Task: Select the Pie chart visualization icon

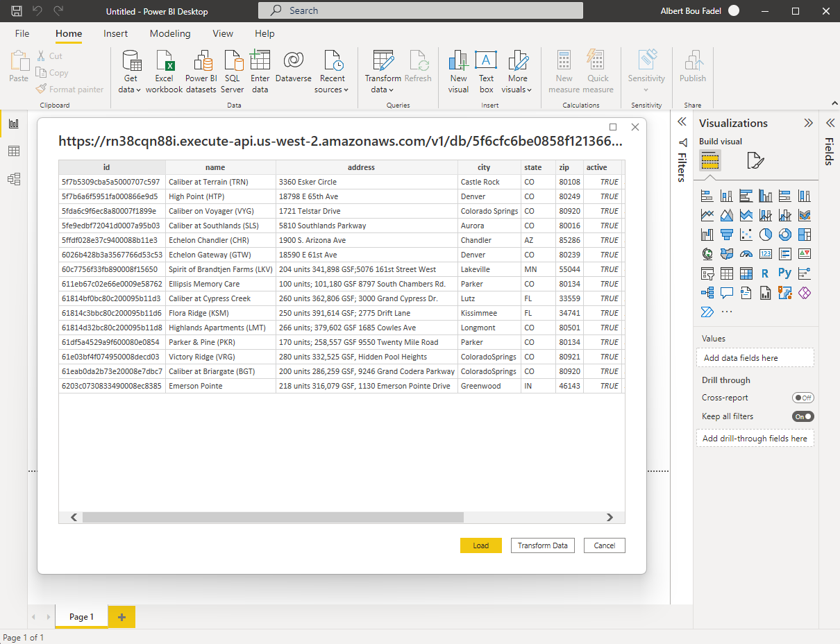Action: click(x=765, y=235)
